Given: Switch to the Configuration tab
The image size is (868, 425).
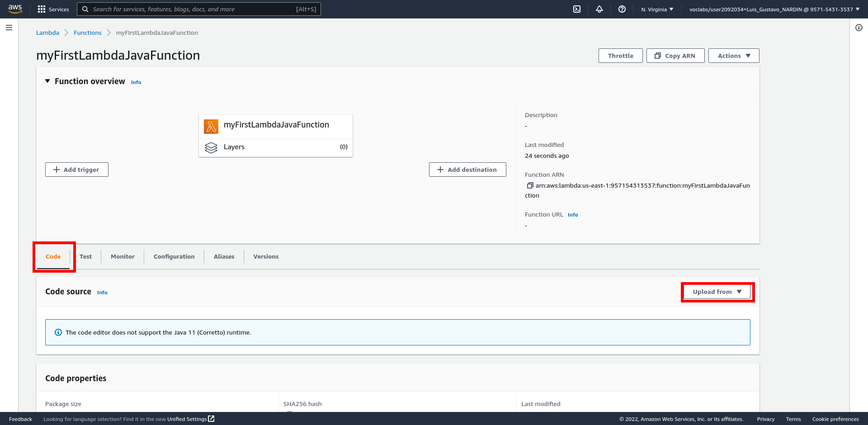Looking at the screenshot, I should click(174, 256).
